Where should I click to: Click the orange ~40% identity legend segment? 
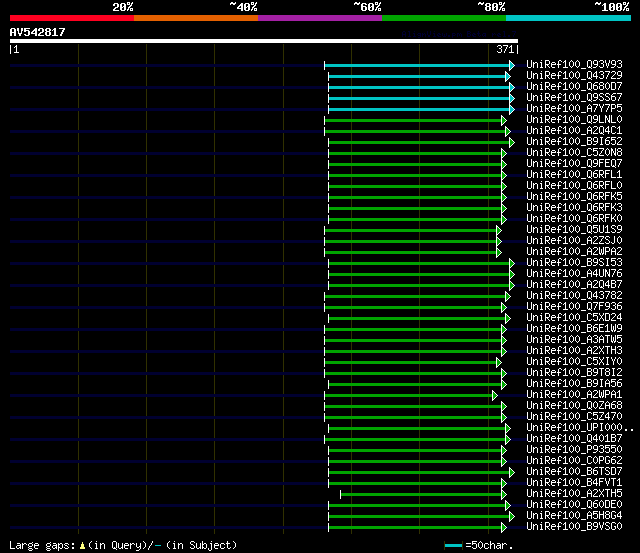point(196,18)
